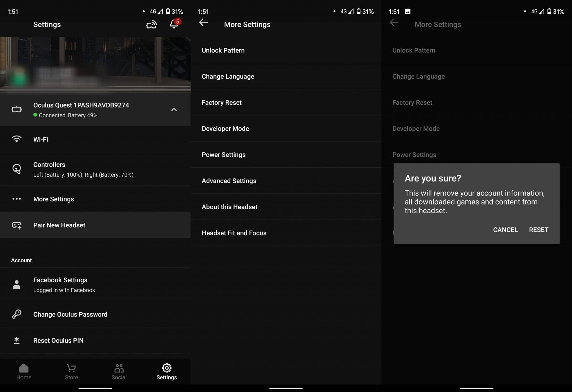This screenshot has height=392, width=572.
Task: Open More Settings via the ellipsis icon
Action: tap(16, 199)
